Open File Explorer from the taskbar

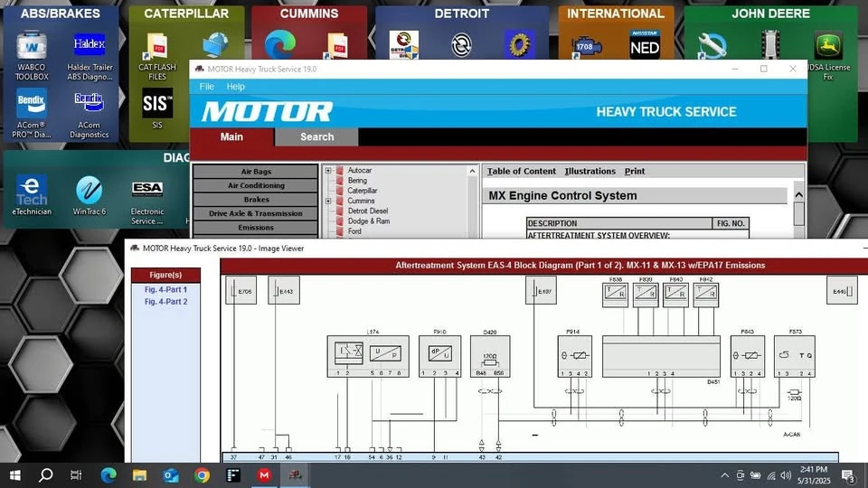click(x=139, y=474)
